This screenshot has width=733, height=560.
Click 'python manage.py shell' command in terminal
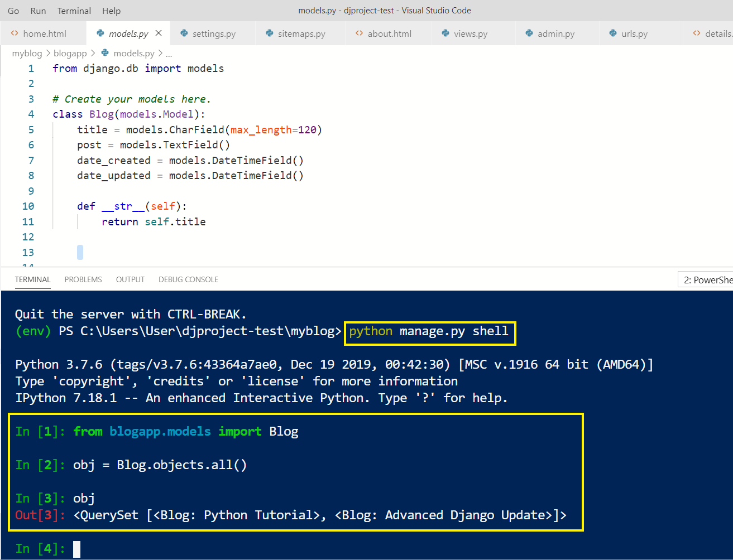[x=429, y=331]
